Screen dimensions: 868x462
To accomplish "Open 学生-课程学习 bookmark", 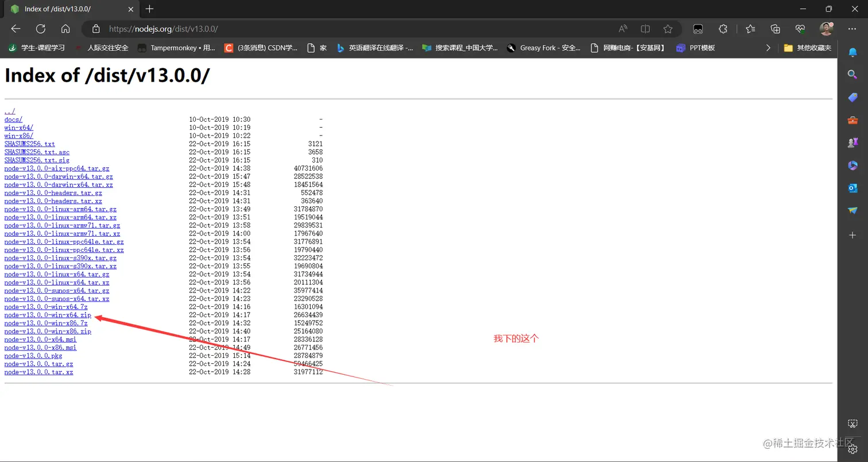I will click(x=36, y=48).
